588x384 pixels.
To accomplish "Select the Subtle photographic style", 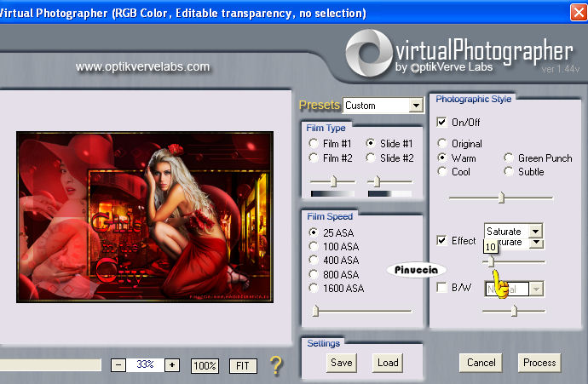I will pyautogui.click(x=509, y=172).
